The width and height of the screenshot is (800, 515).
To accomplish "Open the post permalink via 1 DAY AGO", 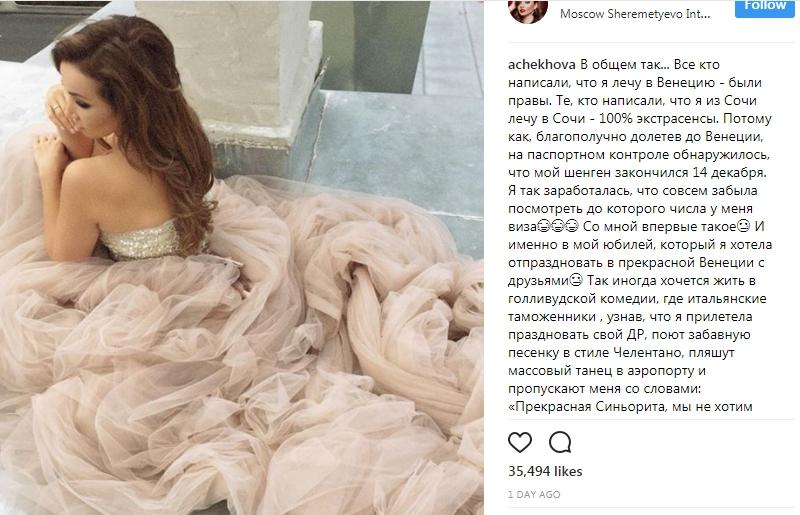I will (534, 494).
